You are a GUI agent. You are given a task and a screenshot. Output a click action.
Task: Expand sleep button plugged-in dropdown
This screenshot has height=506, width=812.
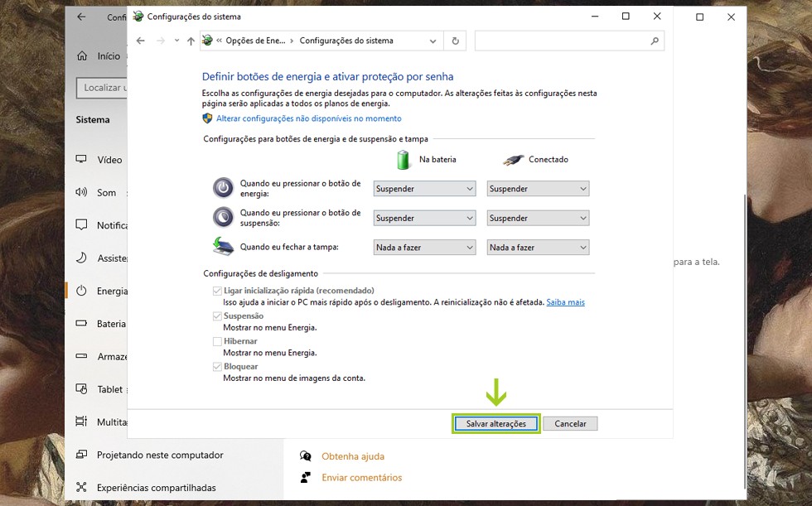pos(538,219)
